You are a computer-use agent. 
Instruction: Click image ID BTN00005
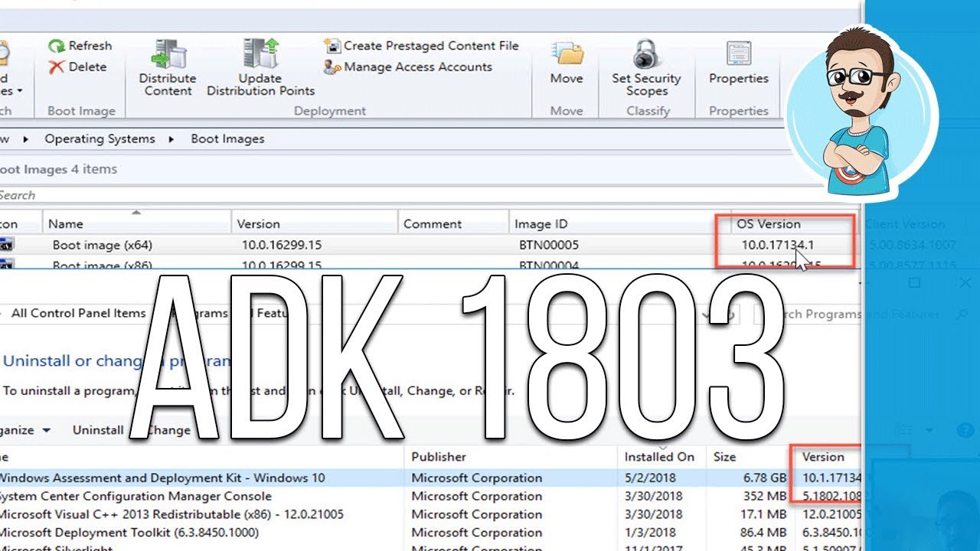549,245
